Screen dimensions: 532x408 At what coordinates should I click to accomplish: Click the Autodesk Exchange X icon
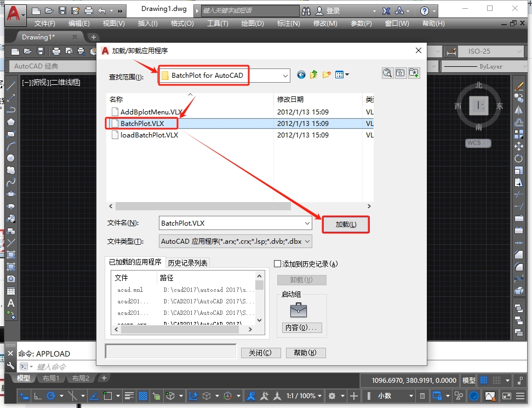click(x=386, y=11)
